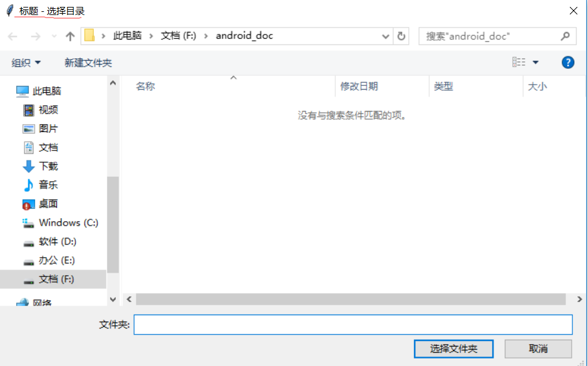Sort by 修改日期 column header
Screen dimensions: 588x366
[359, 86]
